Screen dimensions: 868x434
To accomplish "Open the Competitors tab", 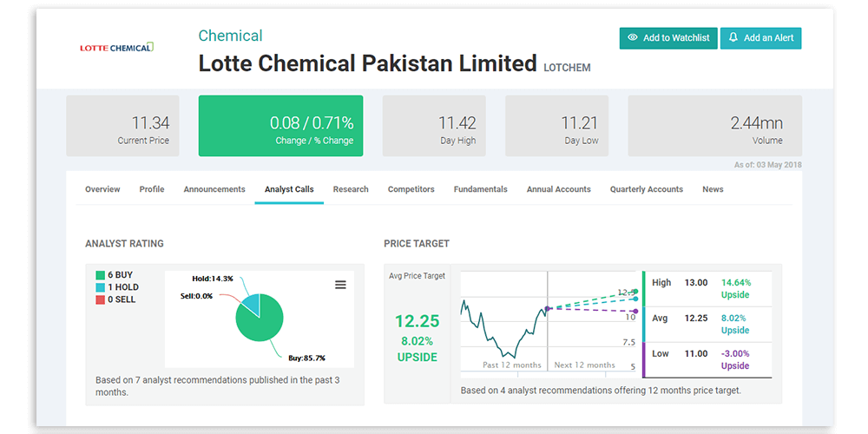I will pyautogui.click(x=411, y=189).
